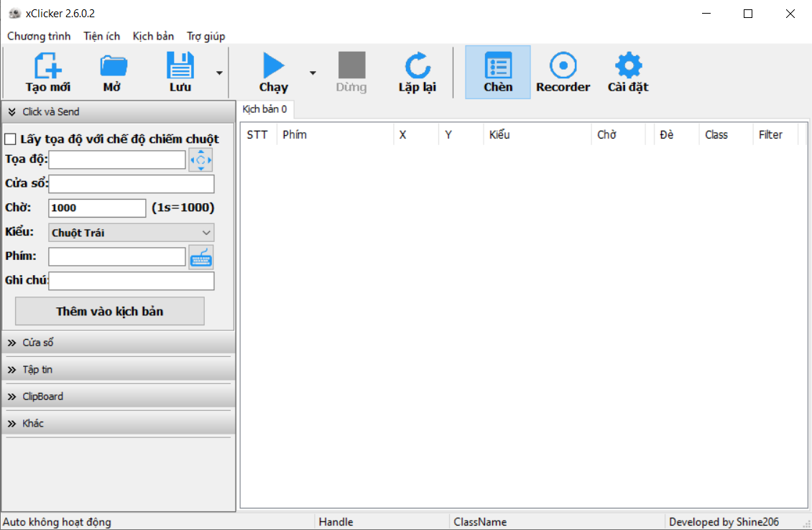Click the Auto không hoạt động status text
Screen dimensions: 812x530
(x=57, y=521)
